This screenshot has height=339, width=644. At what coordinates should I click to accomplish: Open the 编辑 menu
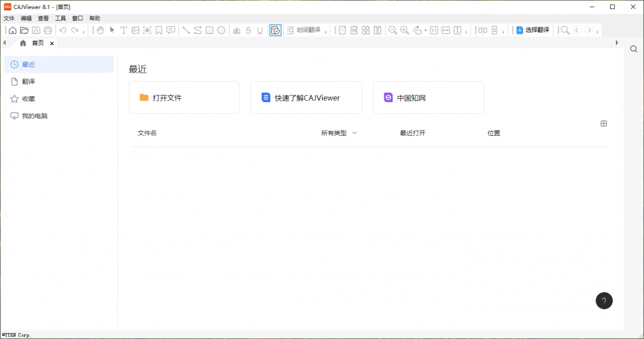tap(26, 18)
